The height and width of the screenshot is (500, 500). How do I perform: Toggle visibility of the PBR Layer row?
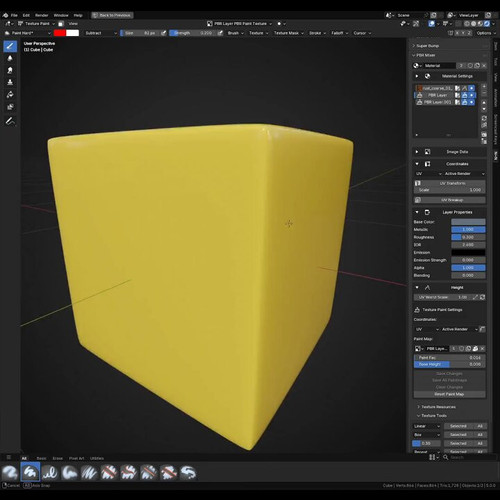tap(472, 95)
